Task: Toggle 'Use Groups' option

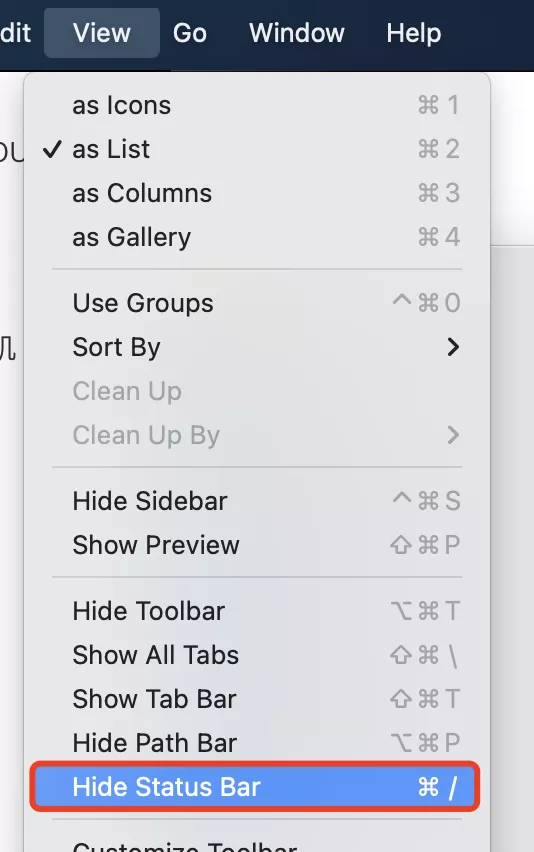Action: tap(257, 303)
